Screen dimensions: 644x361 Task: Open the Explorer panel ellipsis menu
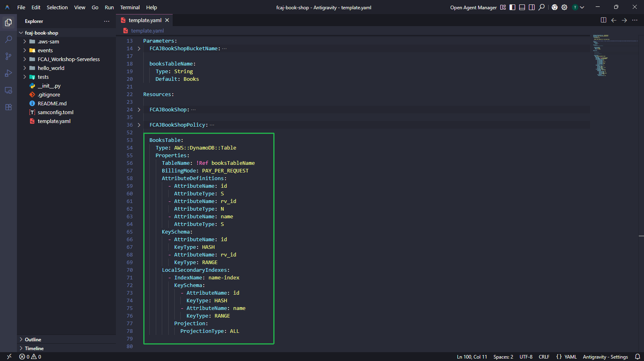(x=107, y=21)
